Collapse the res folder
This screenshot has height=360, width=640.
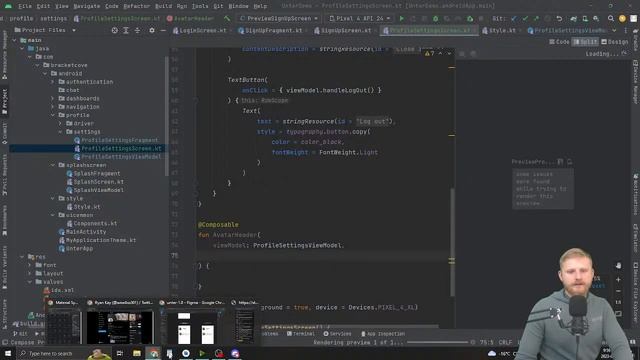22,257
